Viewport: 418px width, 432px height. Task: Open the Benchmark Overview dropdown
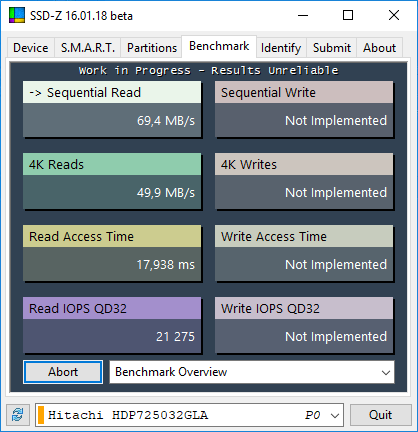point(252,372)
